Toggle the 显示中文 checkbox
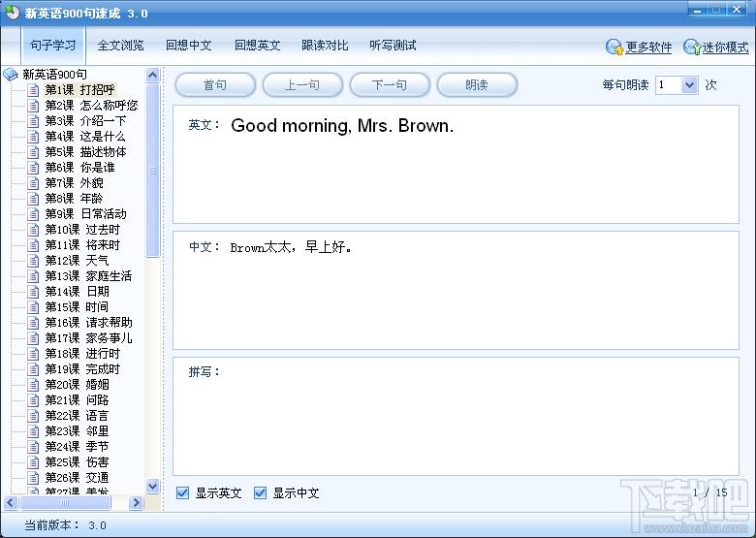The image size is (756, 538). tap(261, 492)
